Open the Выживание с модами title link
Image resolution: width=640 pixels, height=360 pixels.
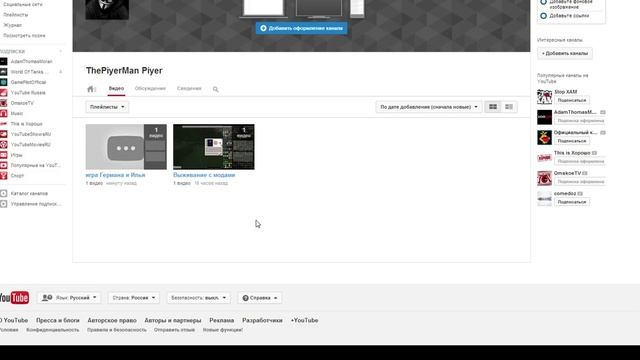(x=204, y=175)
